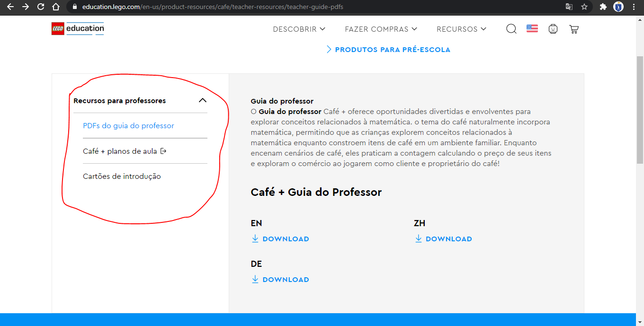Download the EN teacher guide
644x326 pixels.
[280, 239]
